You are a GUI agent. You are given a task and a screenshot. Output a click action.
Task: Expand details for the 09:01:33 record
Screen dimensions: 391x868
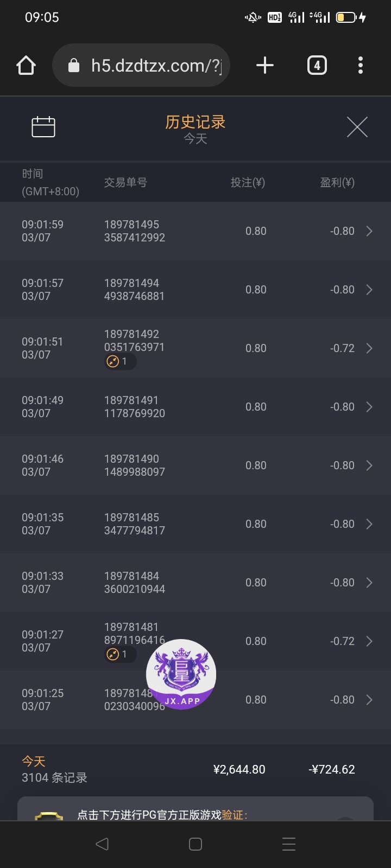click(369, 583)
